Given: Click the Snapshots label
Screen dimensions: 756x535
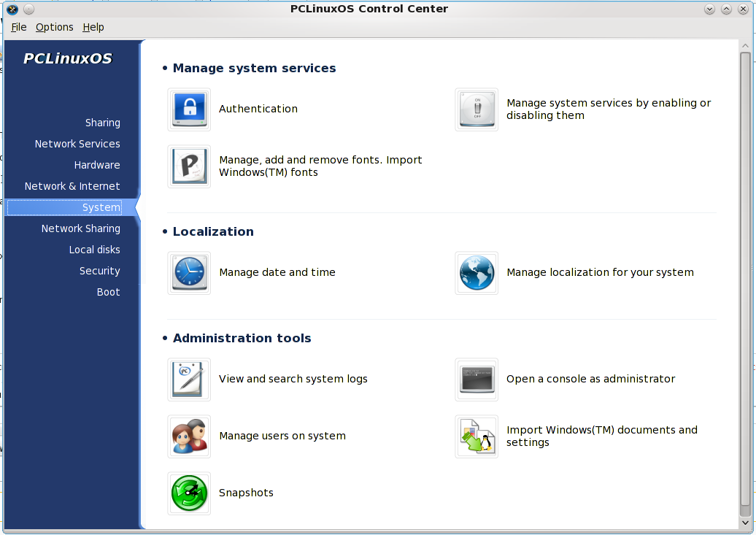Looking at the screenshot, I should coord(246,493).
